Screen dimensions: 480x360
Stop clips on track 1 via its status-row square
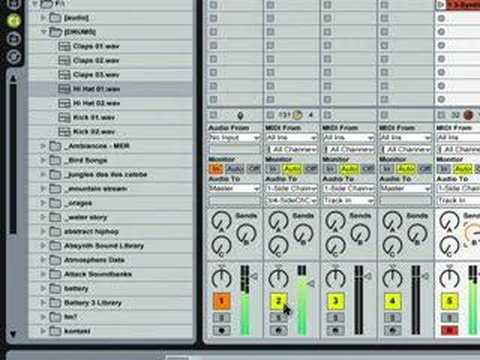(213, 115)
